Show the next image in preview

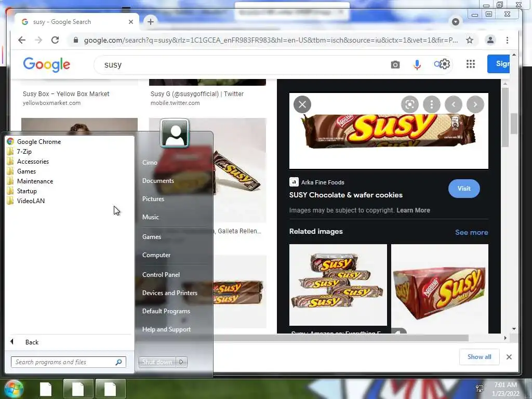coord(475,104)
